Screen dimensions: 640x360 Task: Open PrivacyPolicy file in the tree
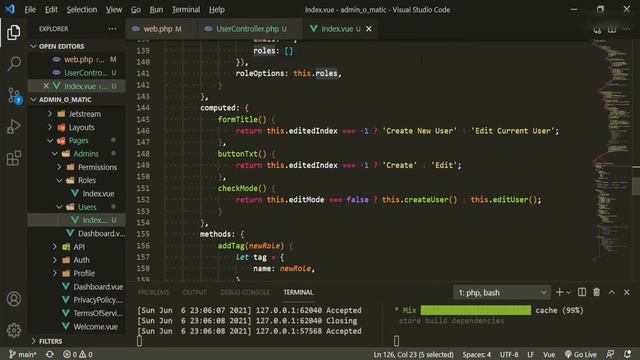coord(98,300)
